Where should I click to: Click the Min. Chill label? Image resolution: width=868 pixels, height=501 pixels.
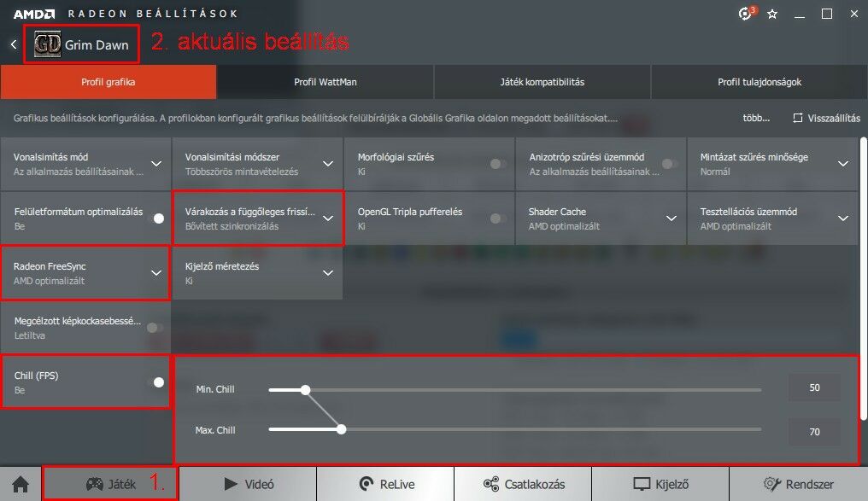pyautogui.click(x=215, y=389)
